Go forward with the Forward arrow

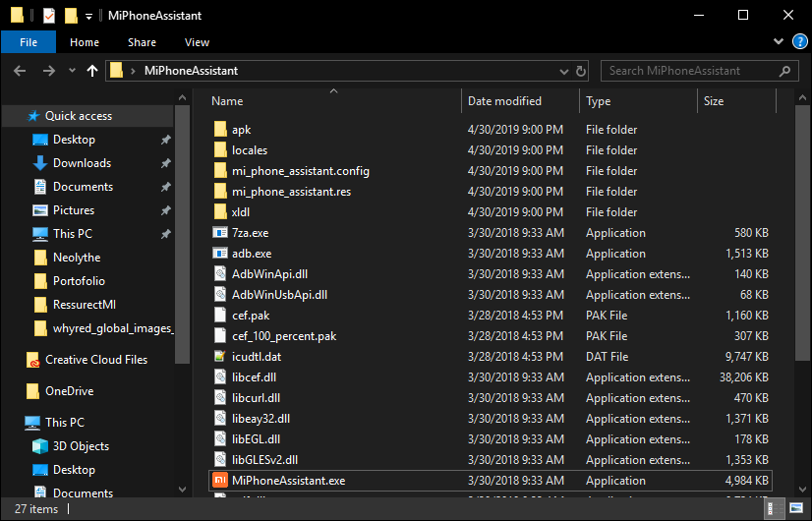[x=49, y=71]
